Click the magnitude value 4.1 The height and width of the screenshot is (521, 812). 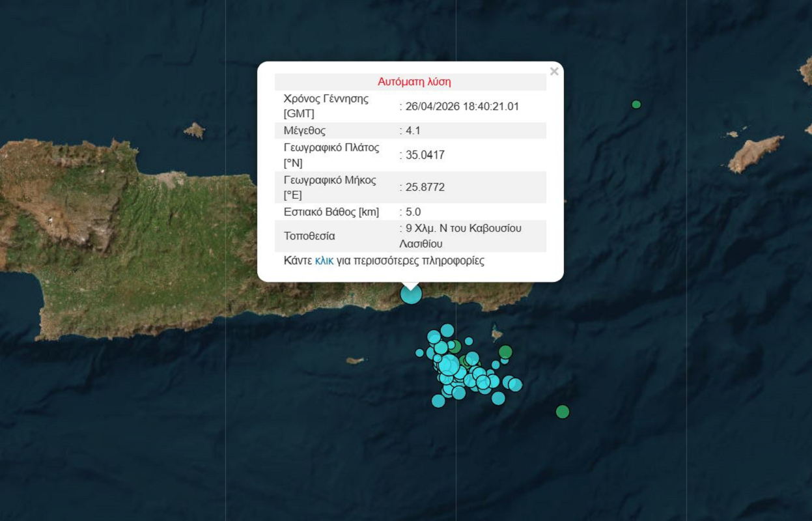[x=413, y=130]
